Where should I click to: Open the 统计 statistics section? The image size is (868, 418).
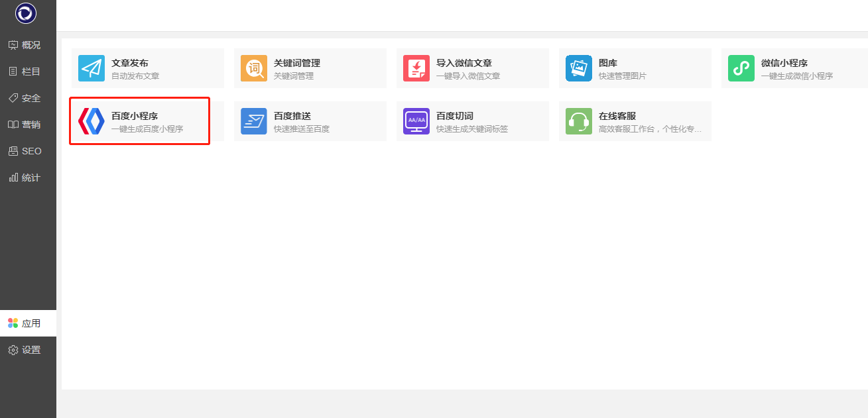[x=28, y=178]
